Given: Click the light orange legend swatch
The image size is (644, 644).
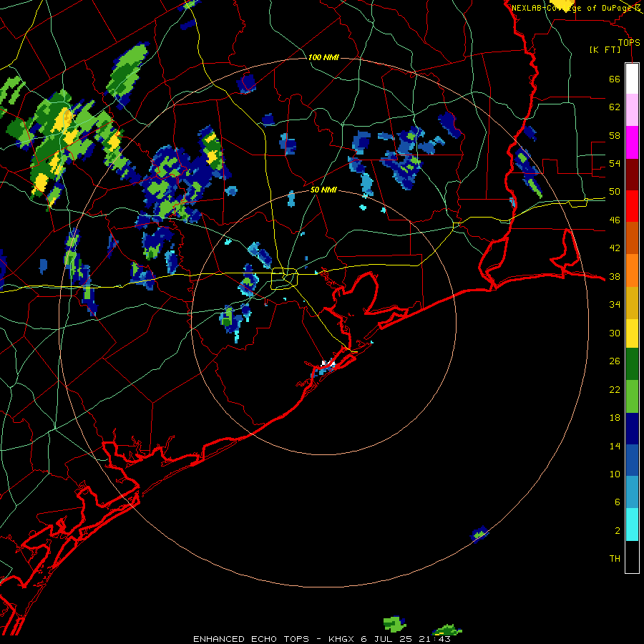Looking at the screenshot, I should 632,270.
